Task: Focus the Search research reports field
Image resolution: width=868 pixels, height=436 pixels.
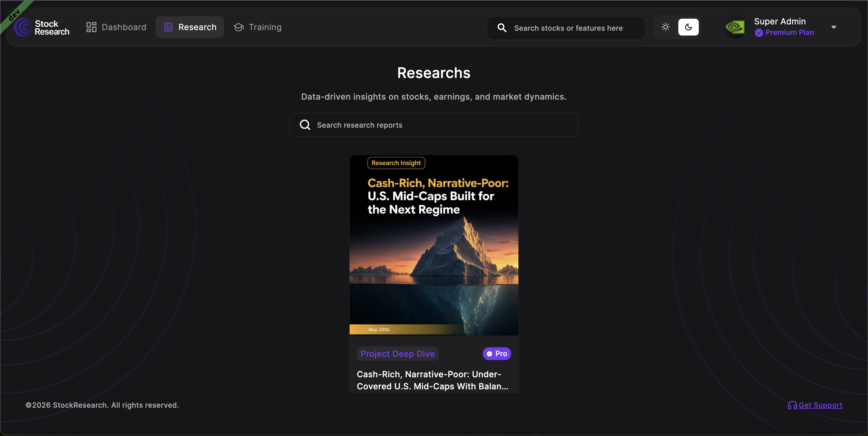Action: pyautogui.click(x=434, y=125)
